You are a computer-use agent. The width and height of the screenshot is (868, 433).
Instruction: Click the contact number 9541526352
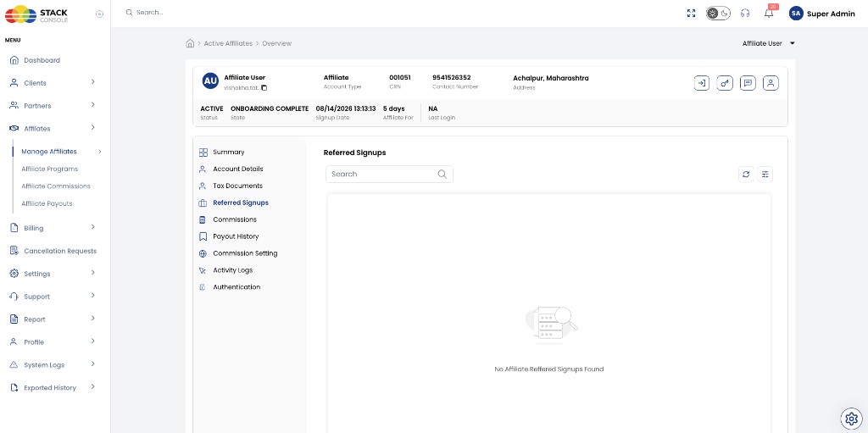451,77
